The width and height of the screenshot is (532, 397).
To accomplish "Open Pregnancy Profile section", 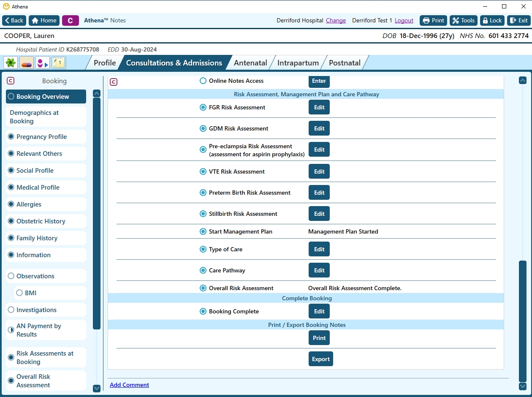I will click(x=46, y=137).
